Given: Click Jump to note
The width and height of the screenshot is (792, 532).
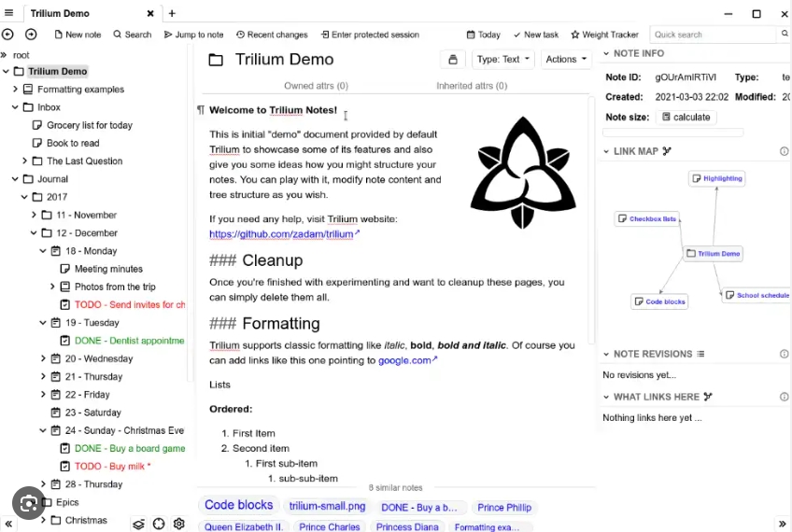Looking at the screenshot, I should pyautogui.click(x=194, y=35).
